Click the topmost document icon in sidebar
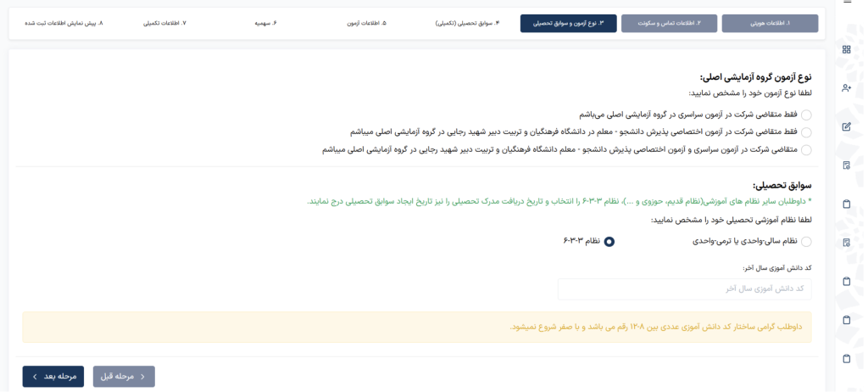 pyautogui.click(x=846, y=165)
